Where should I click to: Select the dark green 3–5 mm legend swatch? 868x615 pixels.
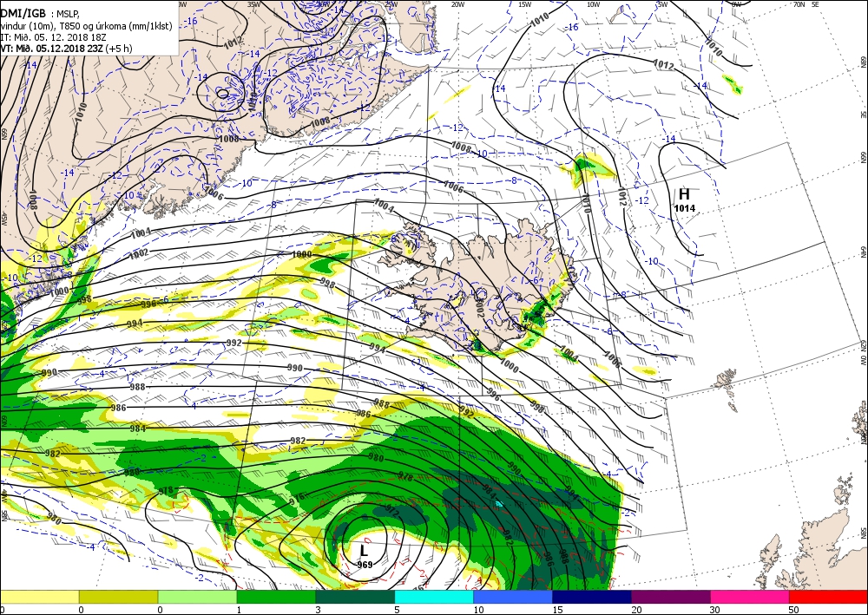tap(355, 597)
